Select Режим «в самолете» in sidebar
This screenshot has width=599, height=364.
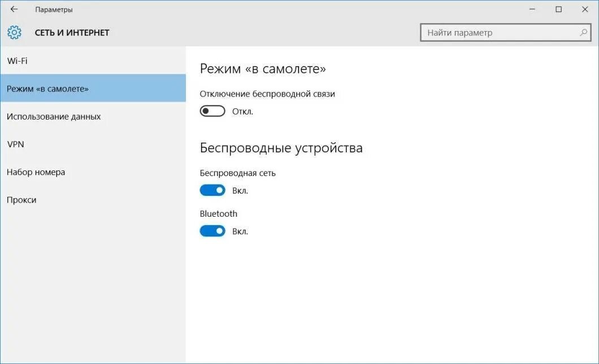click(x=93, y=89)
